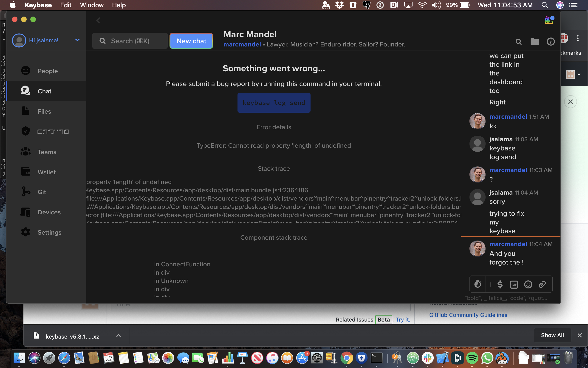The width and height of the screenshot is (588, 368).
Task: Open Slack from the Dock
Action: (x=428, y=358)
